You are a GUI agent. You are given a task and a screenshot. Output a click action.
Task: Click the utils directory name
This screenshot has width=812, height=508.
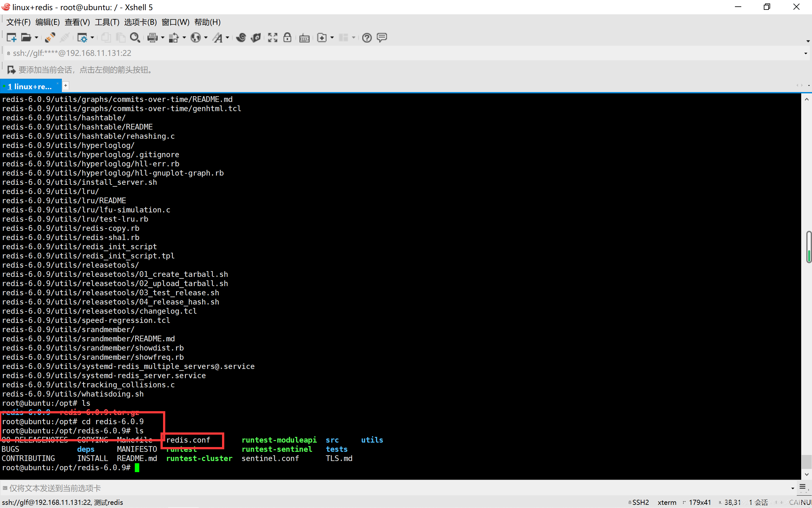point(372,440)
